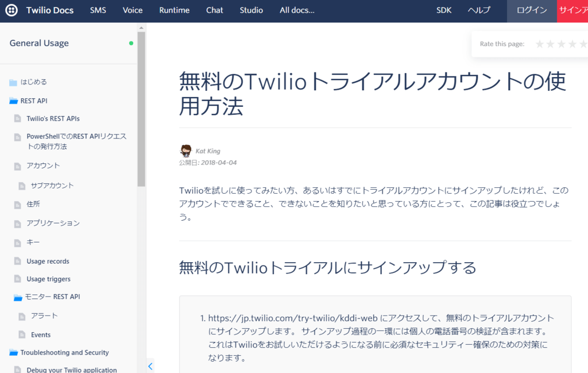
Task: Open the Usage triggers sidebar page
Action: [x=48, y=279]
